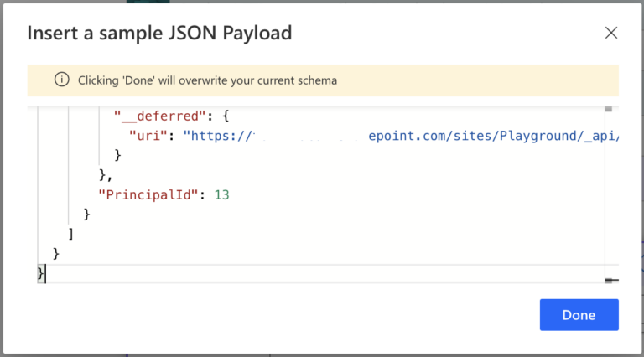Click the https URL string value
This screenshot has width=644, height=357.
click(401, 136)
